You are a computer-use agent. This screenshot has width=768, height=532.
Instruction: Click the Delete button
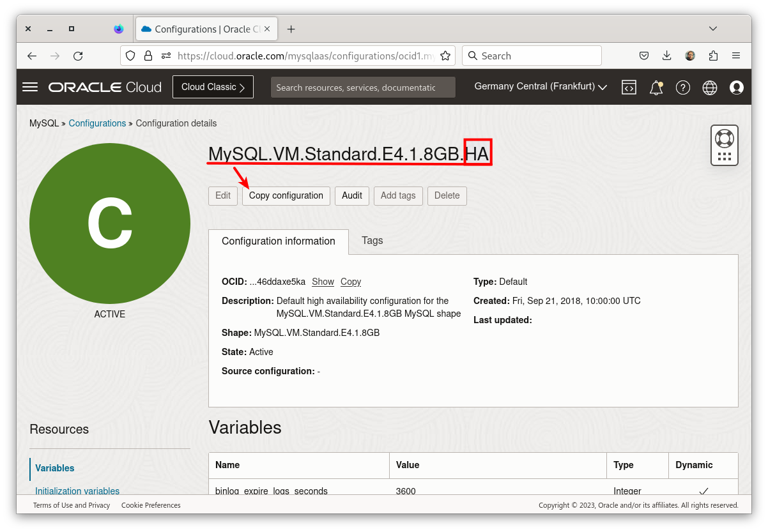pos(447,195)
